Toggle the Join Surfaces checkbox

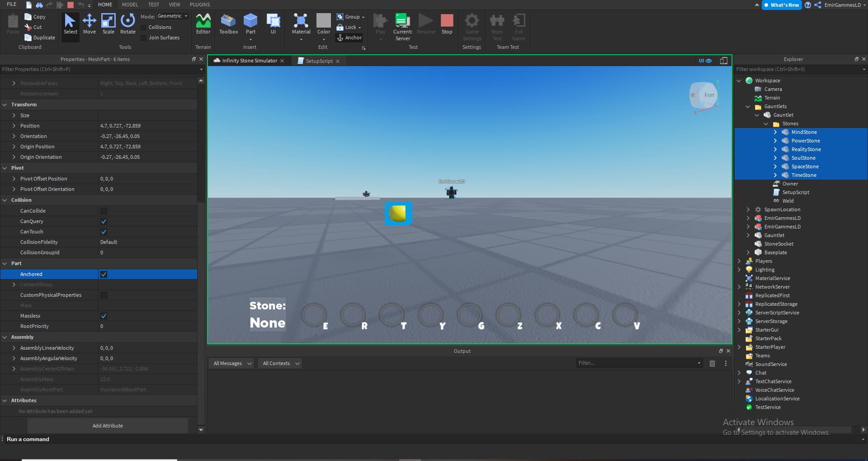tap(143, 38)
